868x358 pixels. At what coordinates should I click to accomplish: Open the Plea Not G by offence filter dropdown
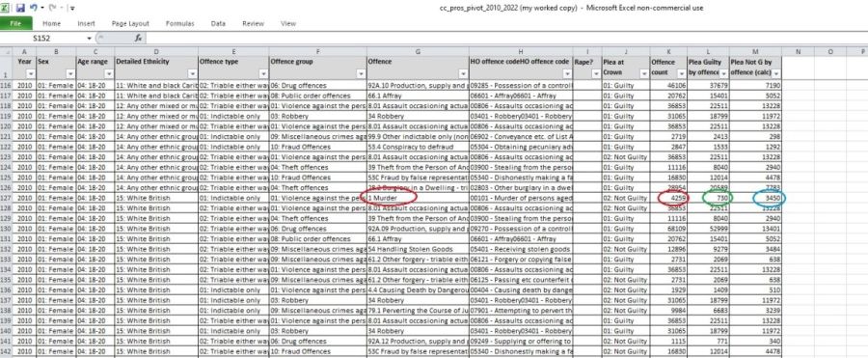click(x=776, y=73)
